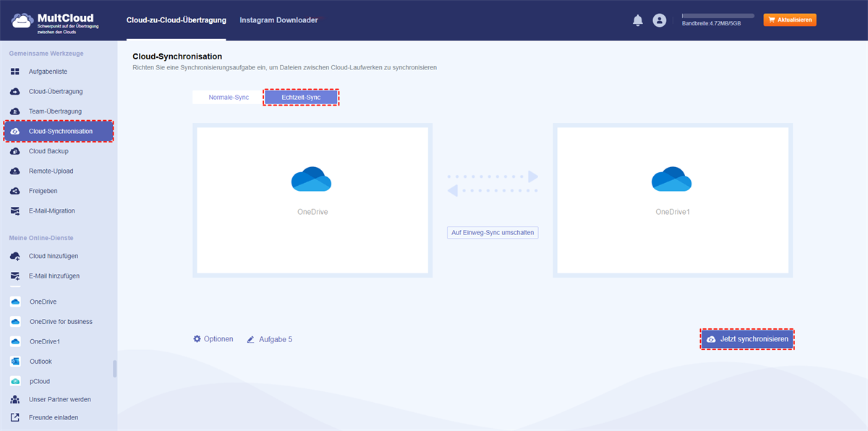Click the Cloud Backup sidebar icon
The width and height of the screenshot is (868, 431).
[15, 151]
